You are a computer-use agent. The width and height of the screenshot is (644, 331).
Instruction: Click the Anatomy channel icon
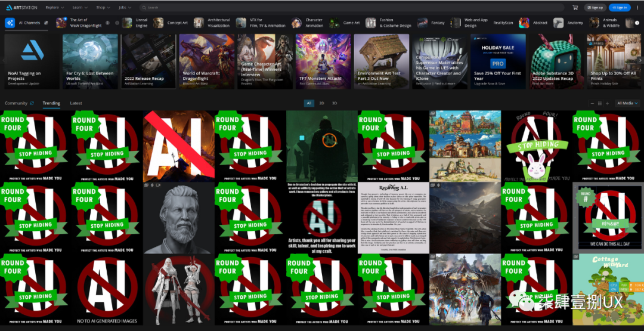[x=558, y=23]
